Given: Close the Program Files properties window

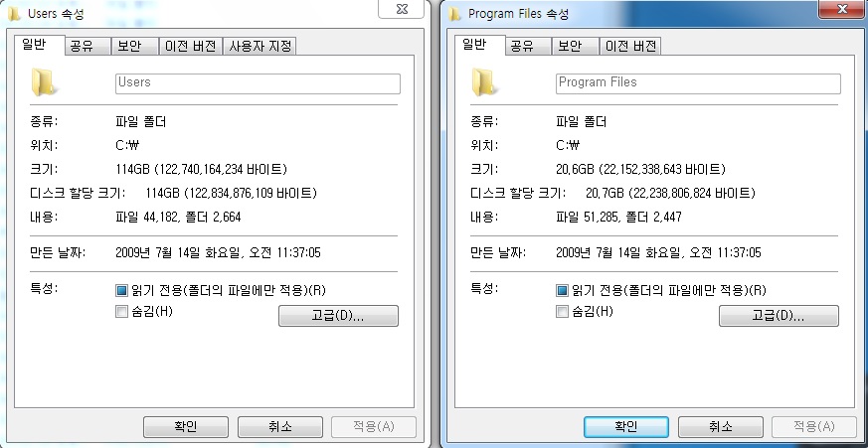Looking at the screenshot, I should [x=842, y=9].
